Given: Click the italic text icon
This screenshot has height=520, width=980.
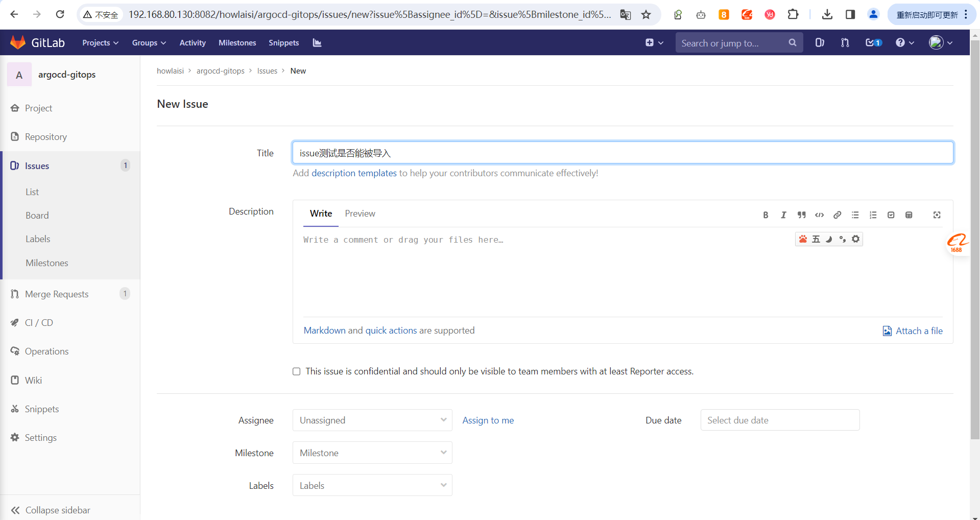Looking at the screenshot, I should point(783,215).
